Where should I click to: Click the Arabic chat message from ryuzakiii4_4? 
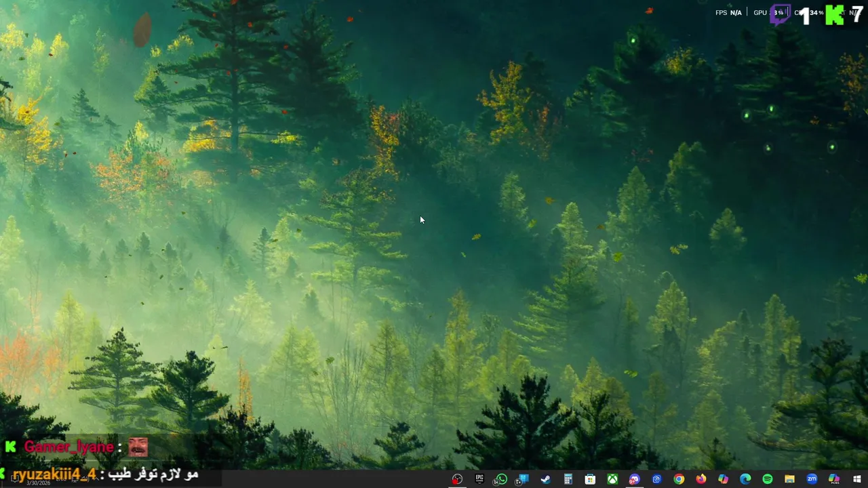point(155,474)
